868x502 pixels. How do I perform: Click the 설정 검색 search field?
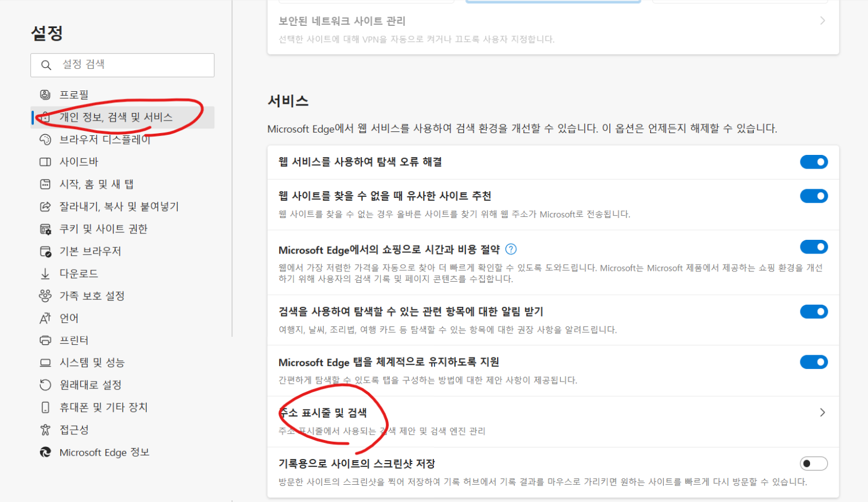point(123,65)
